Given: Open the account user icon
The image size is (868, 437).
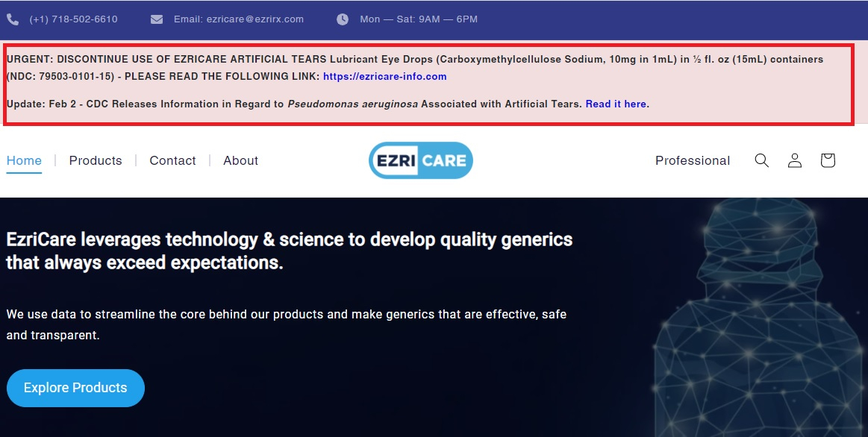Looking at the screenshot, I should pyautogui.click(x=795, y=160).
